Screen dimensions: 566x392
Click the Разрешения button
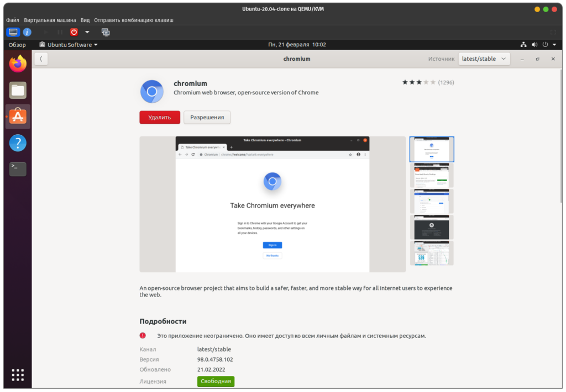[207, 117]
